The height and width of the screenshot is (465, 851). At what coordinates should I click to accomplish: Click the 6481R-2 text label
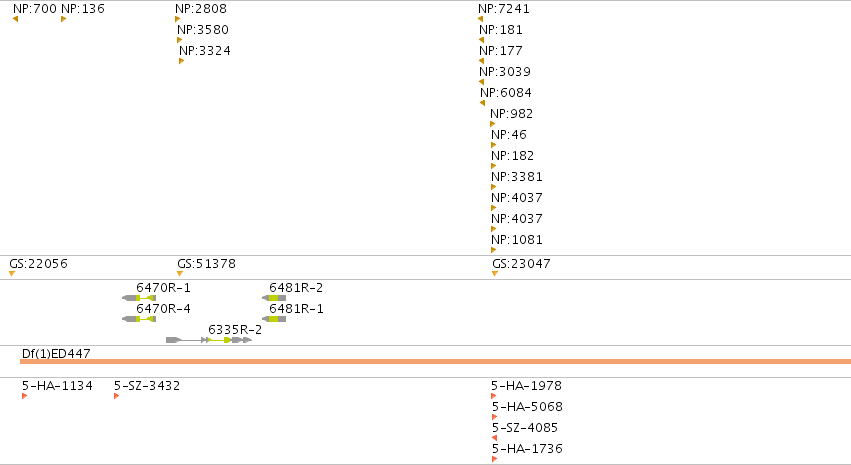tap(296, 288)
